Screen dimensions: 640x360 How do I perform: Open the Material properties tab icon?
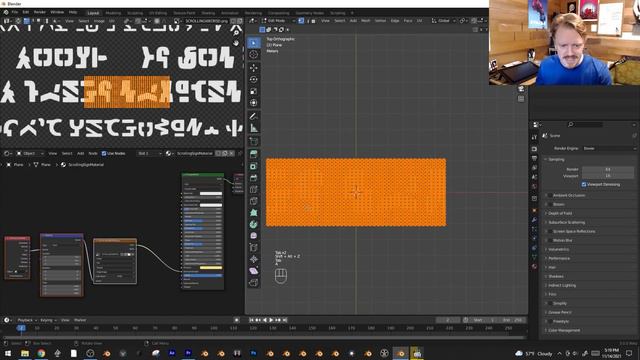pos(534,267)
